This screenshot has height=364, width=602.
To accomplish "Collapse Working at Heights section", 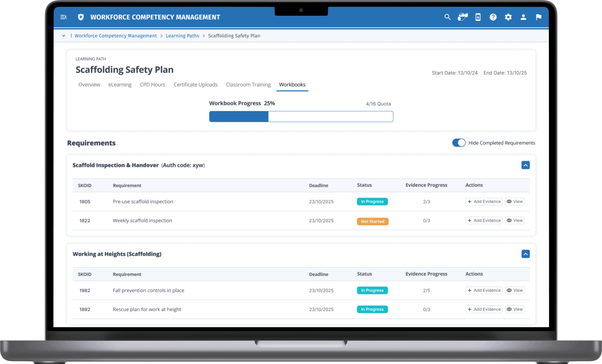I will (x=526, y=254).
